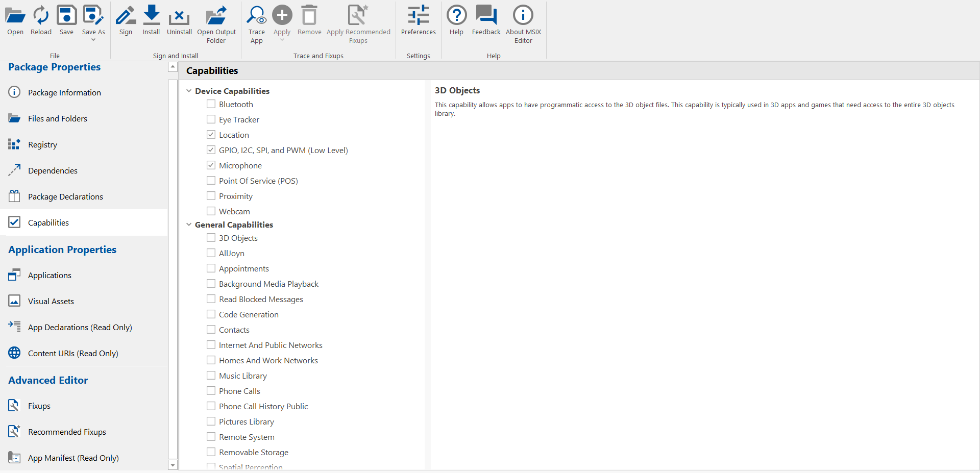Go to Package Information page
This screenshot has width=980, height=473.
[x=64, y=92]
